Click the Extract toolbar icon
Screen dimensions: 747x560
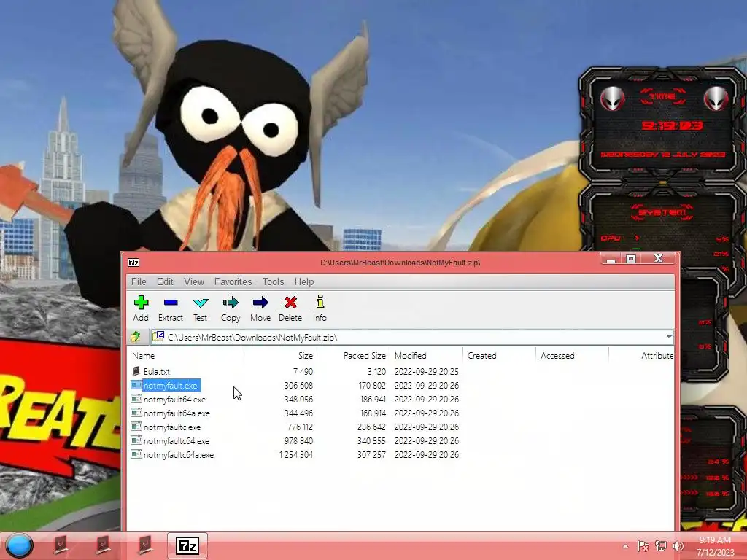pyautogui.click(x=171, y=303)
